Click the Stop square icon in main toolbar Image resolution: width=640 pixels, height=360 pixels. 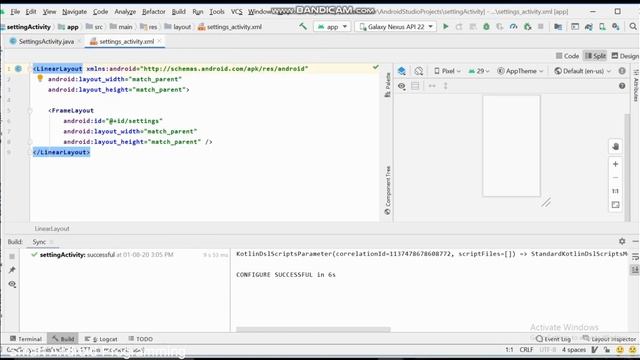[540, 27]
